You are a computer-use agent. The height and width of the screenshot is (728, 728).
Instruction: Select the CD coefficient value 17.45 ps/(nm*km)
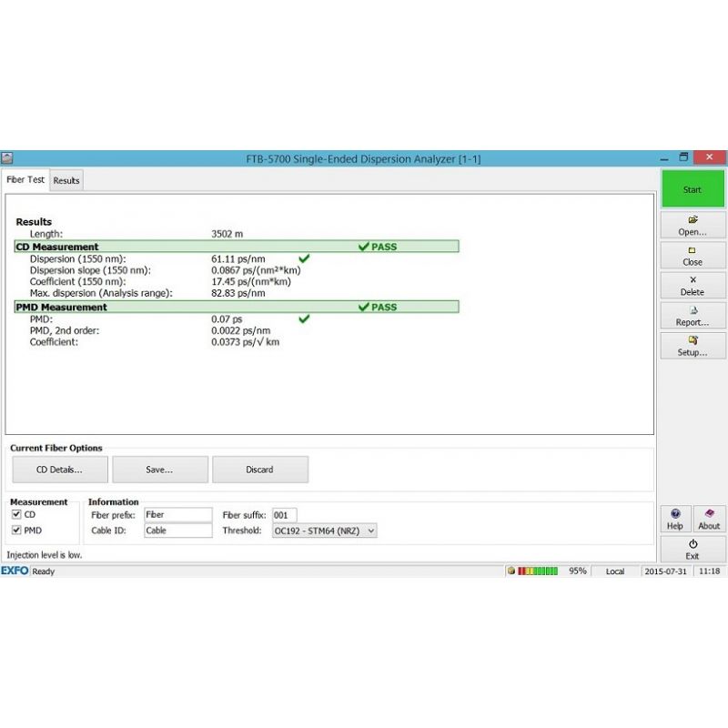(251, 282)
